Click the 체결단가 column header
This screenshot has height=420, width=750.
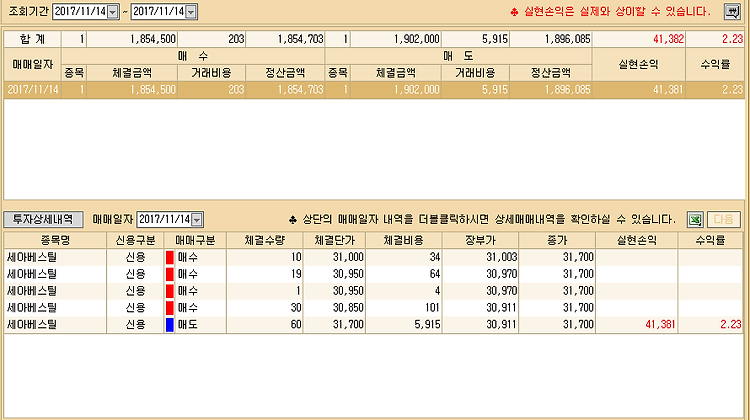pyautogui.click(x=334, y=240)
